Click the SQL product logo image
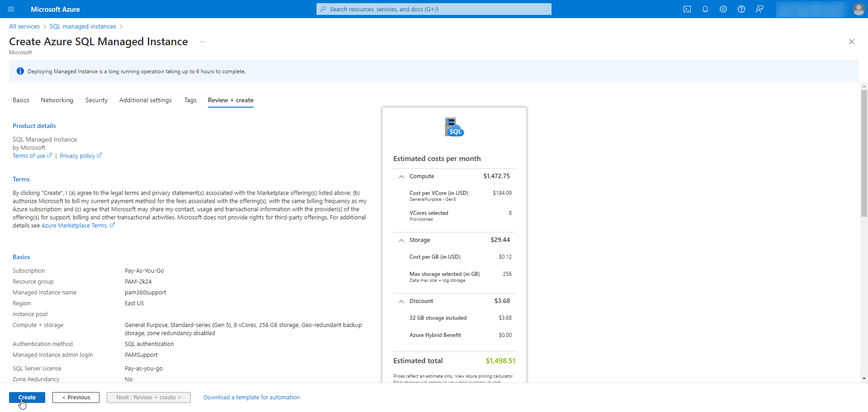The height and width of the screenshot is (412, 868). (x=454, y=127)
